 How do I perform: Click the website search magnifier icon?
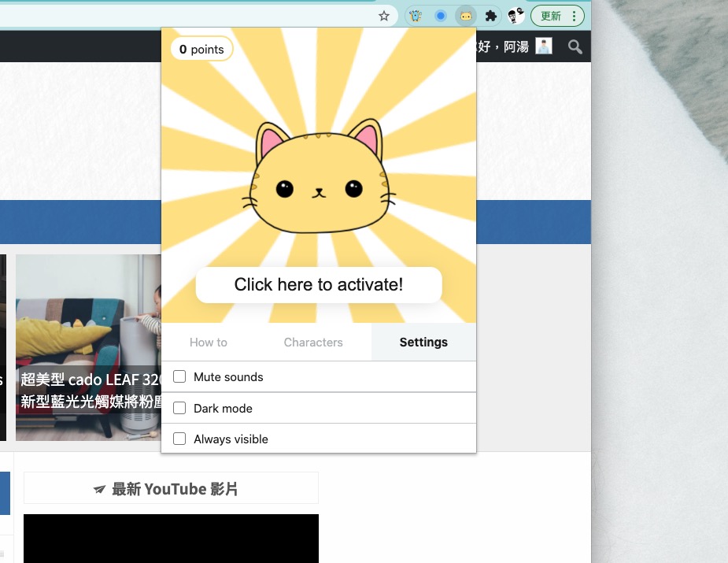[x=575, y=47]
